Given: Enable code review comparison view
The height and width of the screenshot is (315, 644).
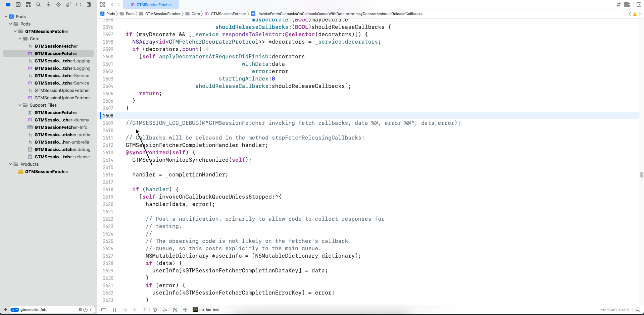Looking at the screenshot, I should tap(618, 5).
